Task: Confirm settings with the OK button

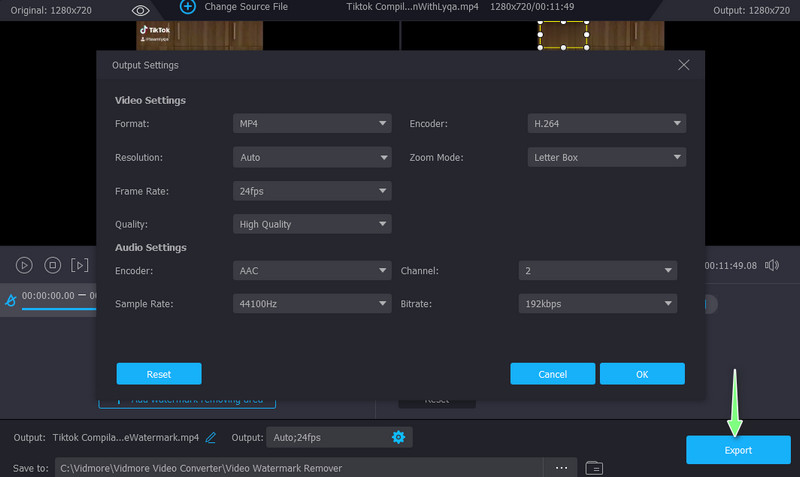Action: point(642,374)
